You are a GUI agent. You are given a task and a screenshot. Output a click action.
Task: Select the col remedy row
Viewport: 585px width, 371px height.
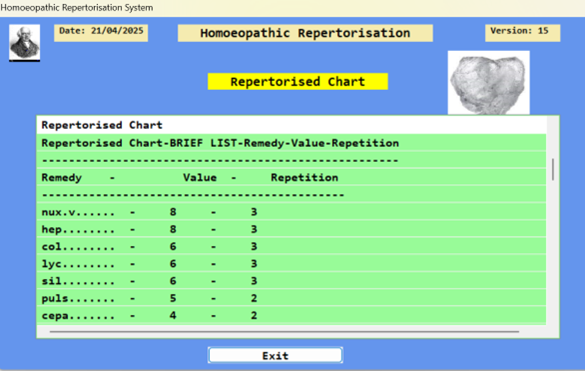(x=291, y=246)
